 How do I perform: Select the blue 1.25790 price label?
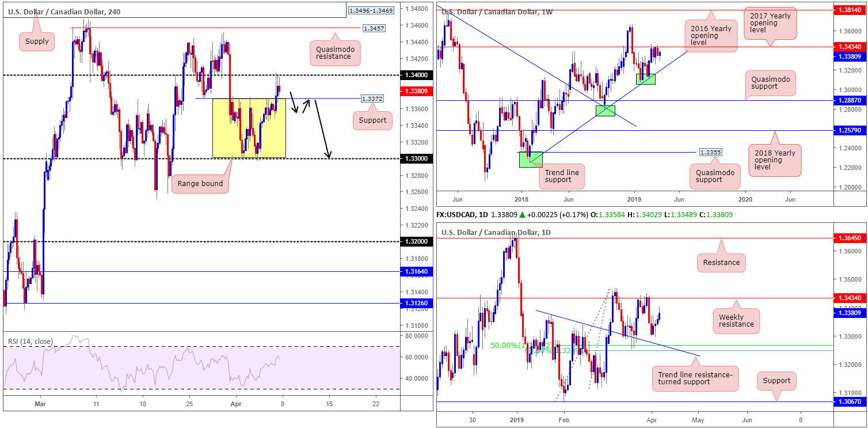click(x=850, y=131)
